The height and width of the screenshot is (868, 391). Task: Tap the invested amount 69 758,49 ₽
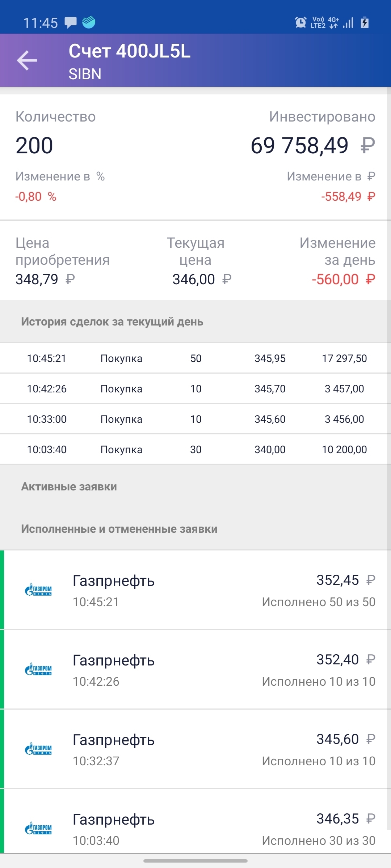click(312, 145)
